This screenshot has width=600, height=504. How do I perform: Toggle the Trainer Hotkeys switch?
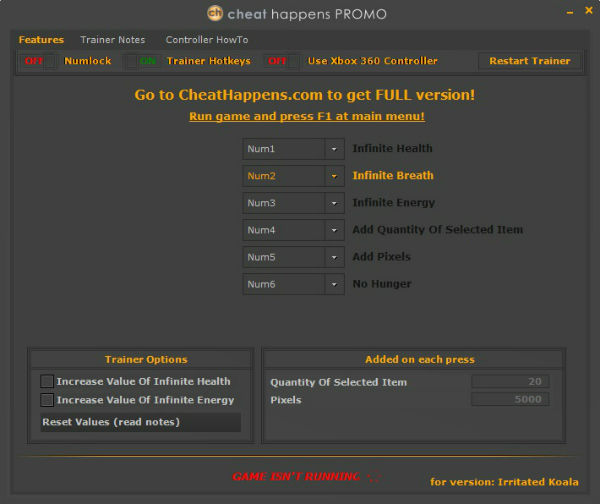[143, 61]
